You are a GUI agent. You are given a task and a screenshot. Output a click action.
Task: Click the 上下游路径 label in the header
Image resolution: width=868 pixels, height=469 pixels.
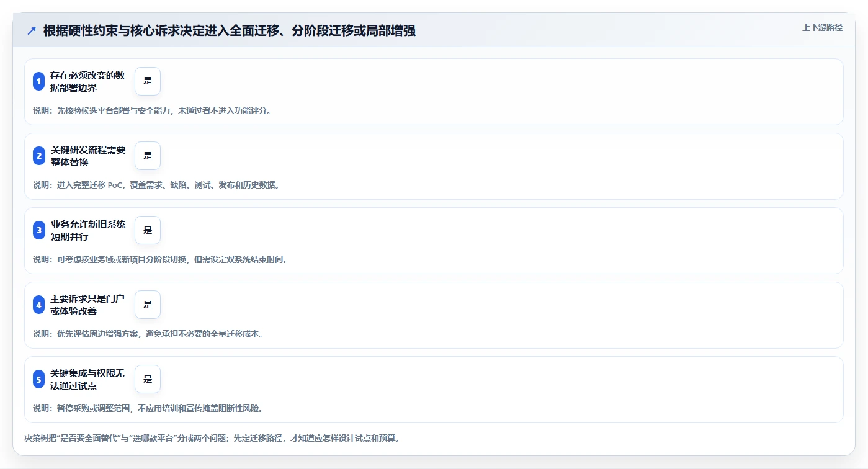click(822, 27)
